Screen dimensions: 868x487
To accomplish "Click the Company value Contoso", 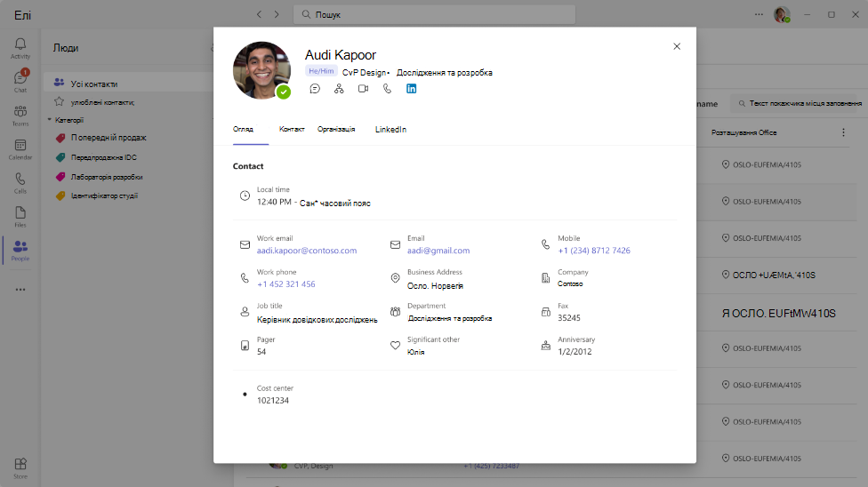I will [x=570, y=283].
